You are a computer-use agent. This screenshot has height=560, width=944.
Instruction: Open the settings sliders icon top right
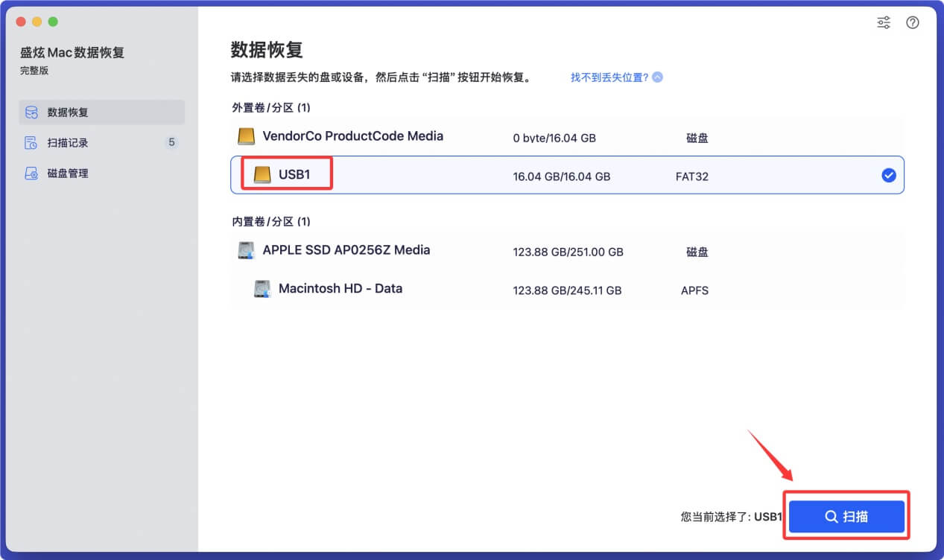point(883,22)
